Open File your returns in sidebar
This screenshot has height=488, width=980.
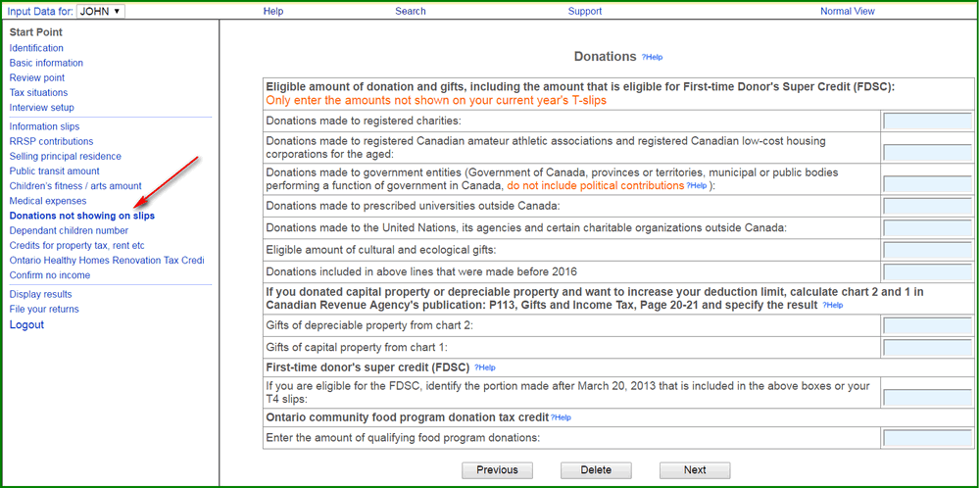pos(44,310)
